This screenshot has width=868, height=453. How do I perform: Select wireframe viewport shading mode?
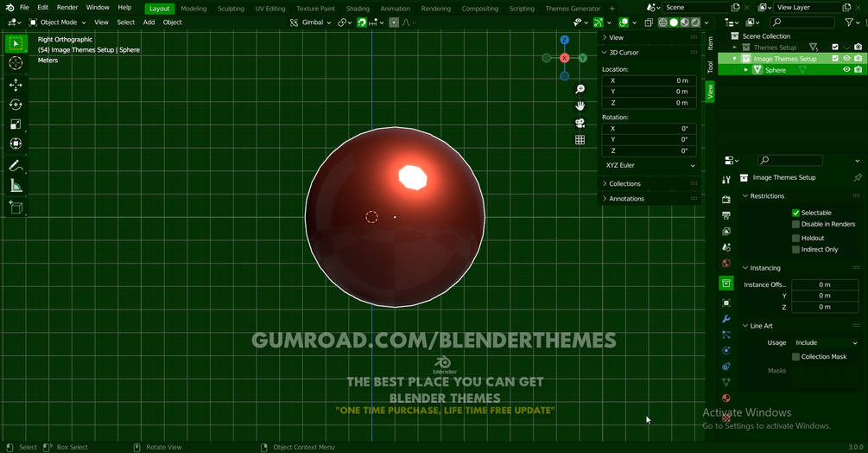click(x=662, y=22)
